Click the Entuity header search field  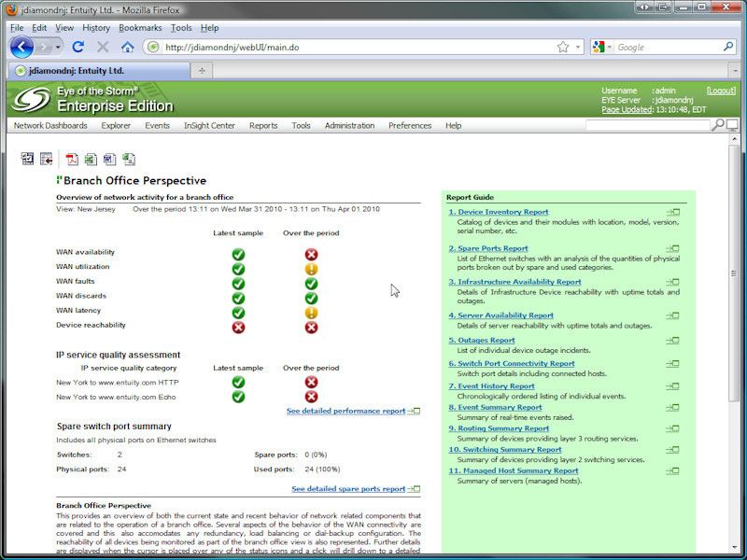point(647,125)
